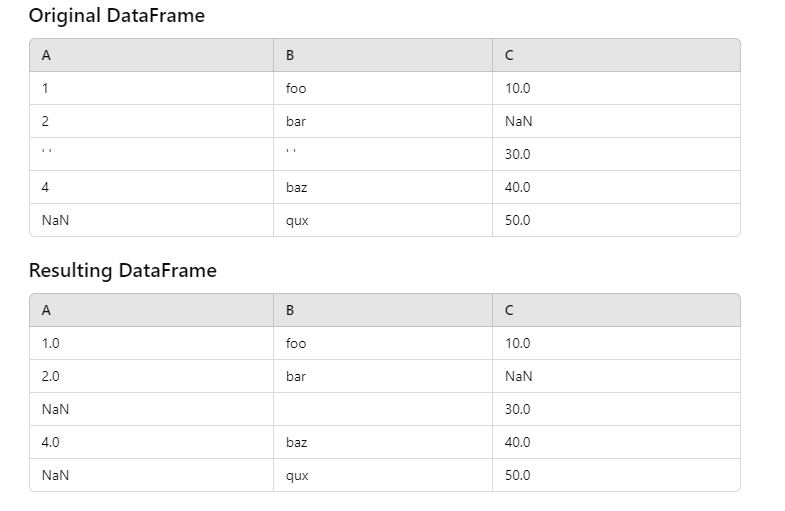Click the 'qux' cell in original table
Viewport: 785px width, 511px height.
(x=297, y=220)
